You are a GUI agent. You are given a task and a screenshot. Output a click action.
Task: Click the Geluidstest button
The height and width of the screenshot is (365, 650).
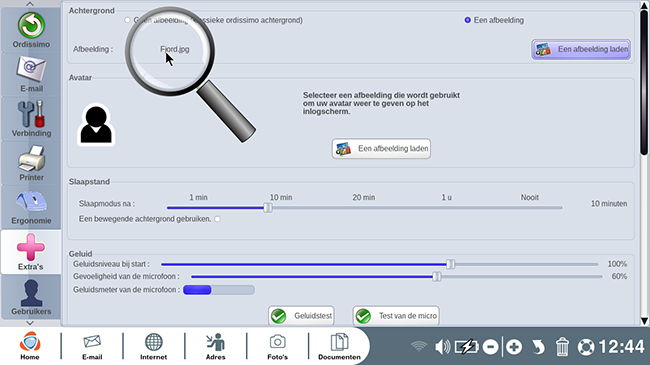point(301,316)
